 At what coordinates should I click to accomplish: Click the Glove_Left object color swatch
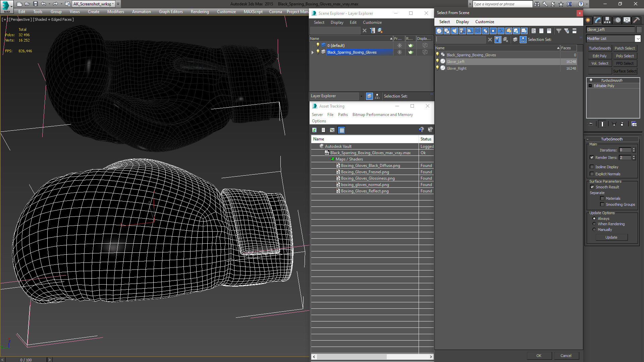[x=640, y=29]
